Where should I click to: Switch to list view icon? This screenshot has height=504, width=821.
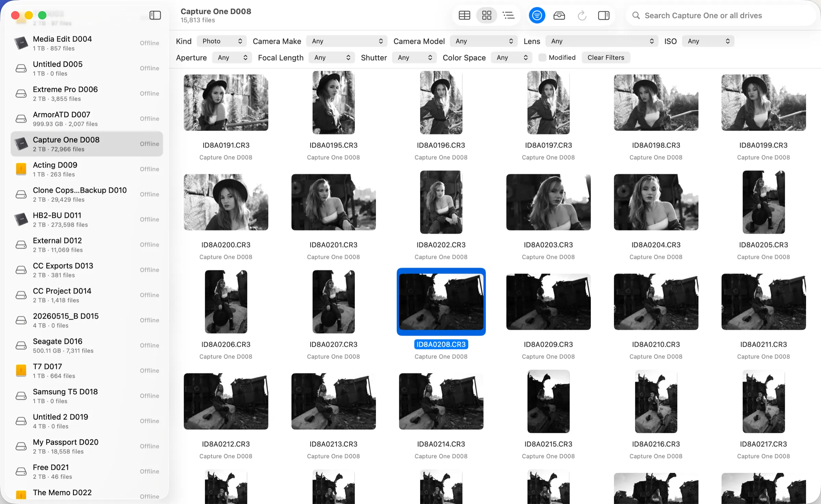[509, 15]
